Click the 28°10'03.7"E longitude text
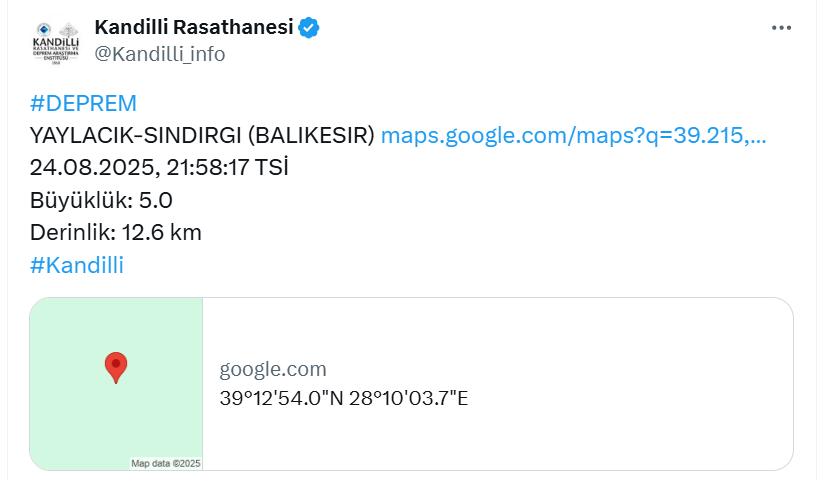This screenshot has width=828, height=480. point(408,398)
